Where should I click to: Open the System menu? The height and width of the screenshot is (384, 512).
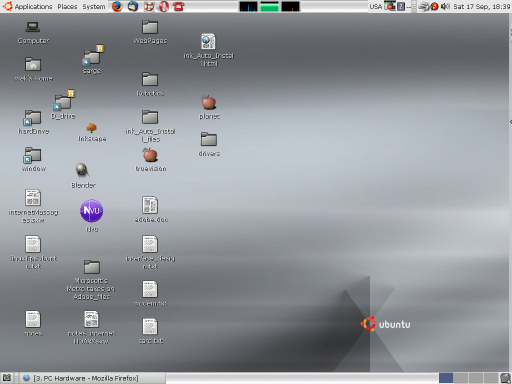coord(94,6)
